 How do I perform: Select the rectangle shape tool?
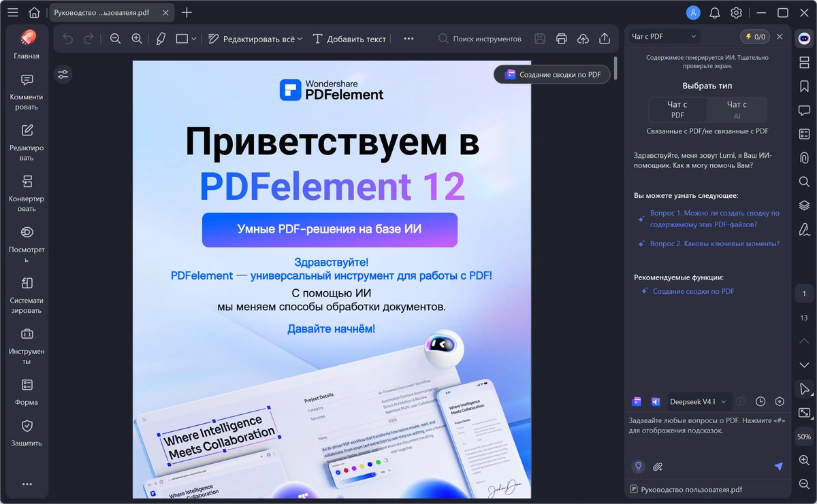[182, 39]
